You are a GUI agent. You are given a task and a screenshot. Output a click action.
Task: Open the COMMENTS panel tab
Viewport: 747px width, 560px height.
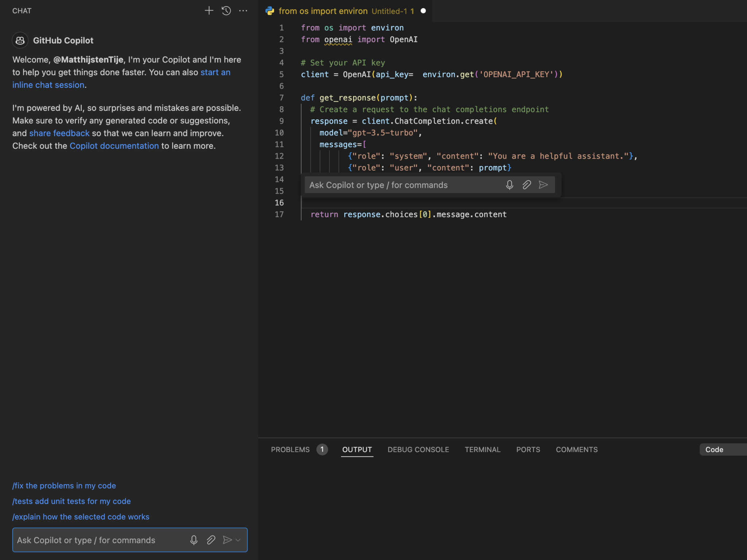(x=576, y=450)
